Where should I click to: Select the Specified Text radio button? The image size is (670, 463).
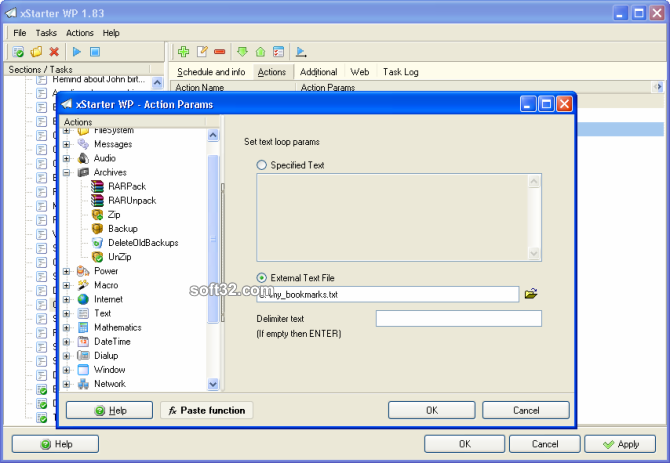(x=262, y=165)
